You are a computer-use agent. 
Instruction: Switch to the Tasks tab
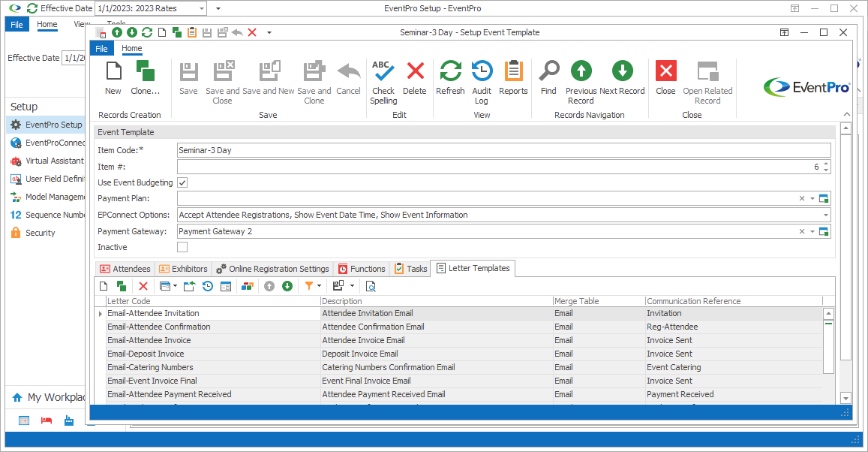[411, 269]
